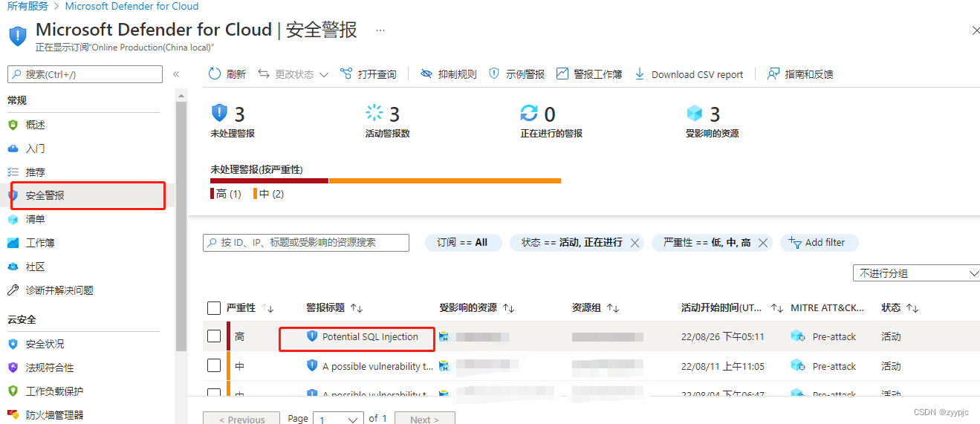This screenshot has width=980, height=424.
Task: Click the red high-severity bar segment
Action: [269, 180]
